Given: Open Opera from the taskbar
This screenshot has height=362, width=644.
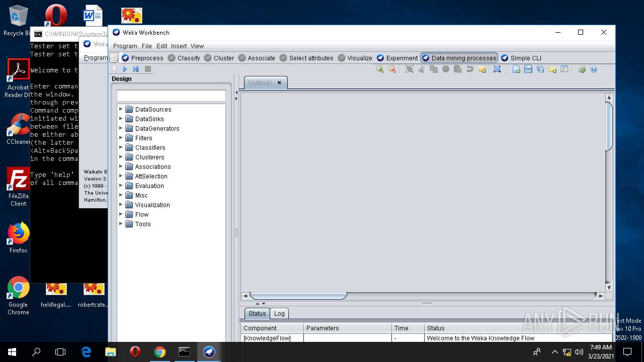Looking at the screenshot, I should [x=135, y=351].
